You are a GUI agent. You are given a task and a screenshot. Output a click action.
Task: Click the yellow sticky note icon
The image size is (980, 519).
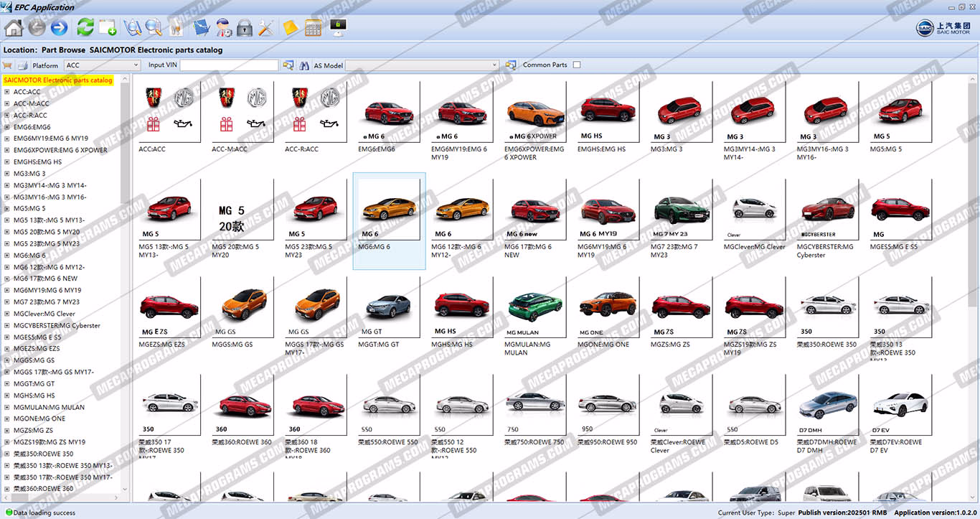(x=290, y=28)
